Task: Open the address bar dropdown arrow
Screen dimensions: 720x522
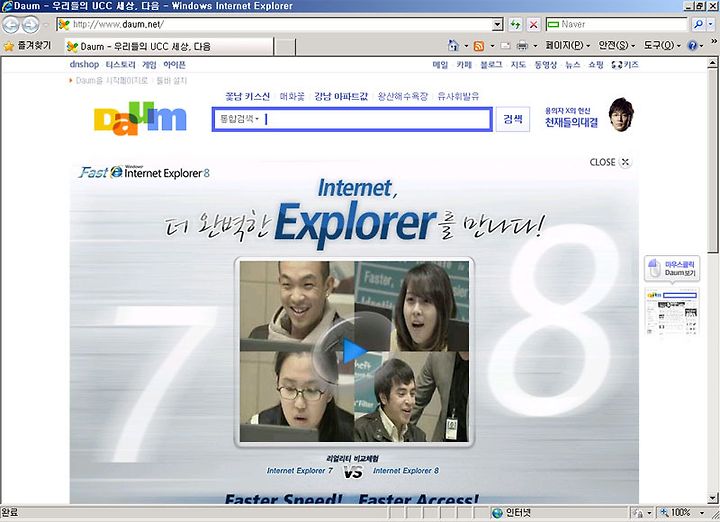Action: [497, 25]
